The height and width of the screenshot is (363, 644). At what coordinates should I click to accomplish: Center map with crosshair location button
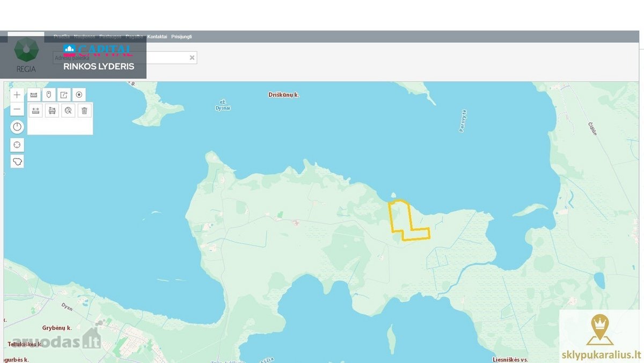17,145
